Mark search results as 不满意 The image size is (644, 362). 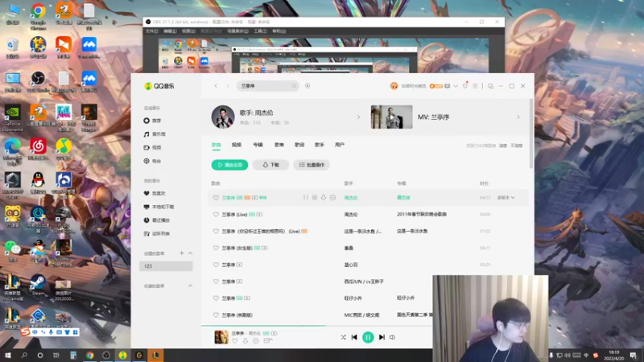point(516,146)
